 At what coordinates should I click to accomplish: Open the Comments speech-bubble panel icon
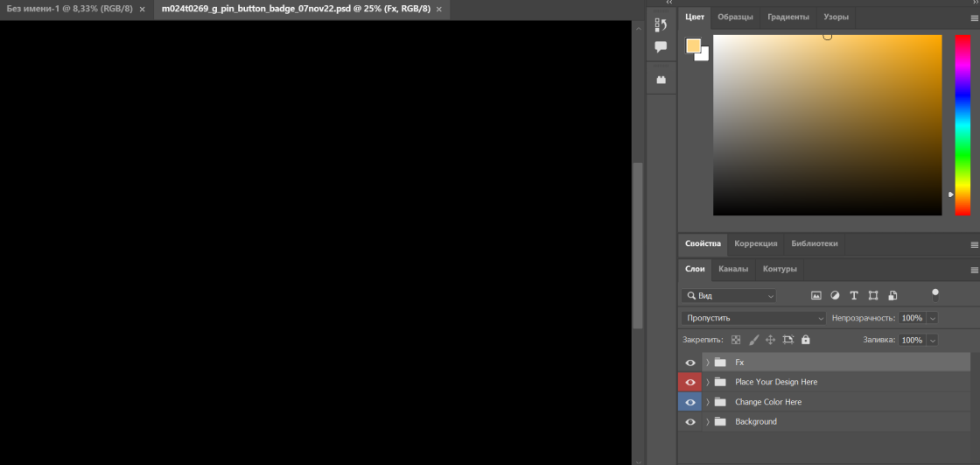point(661,47)
